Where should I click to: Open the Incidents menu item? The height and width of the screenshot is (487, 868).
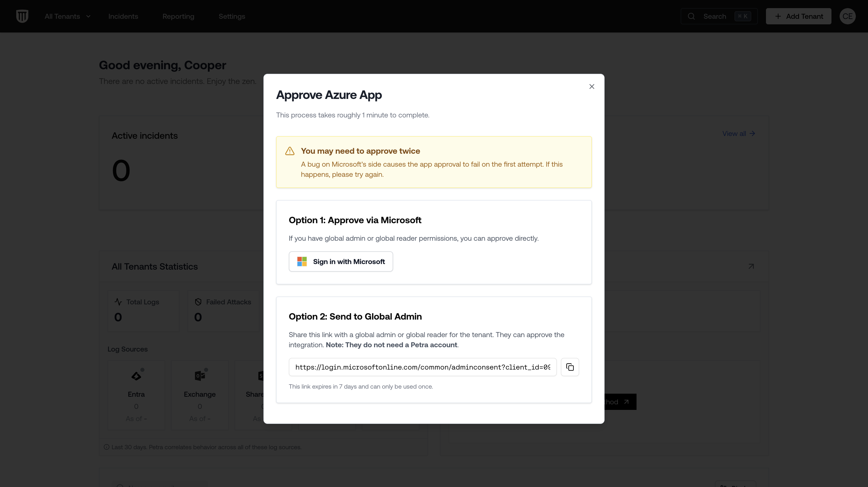[123, 16]
